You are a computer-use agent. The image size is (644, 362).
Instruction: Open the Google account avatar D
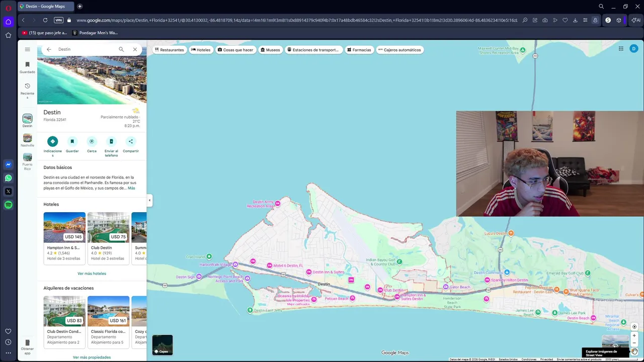click(634, 49)
